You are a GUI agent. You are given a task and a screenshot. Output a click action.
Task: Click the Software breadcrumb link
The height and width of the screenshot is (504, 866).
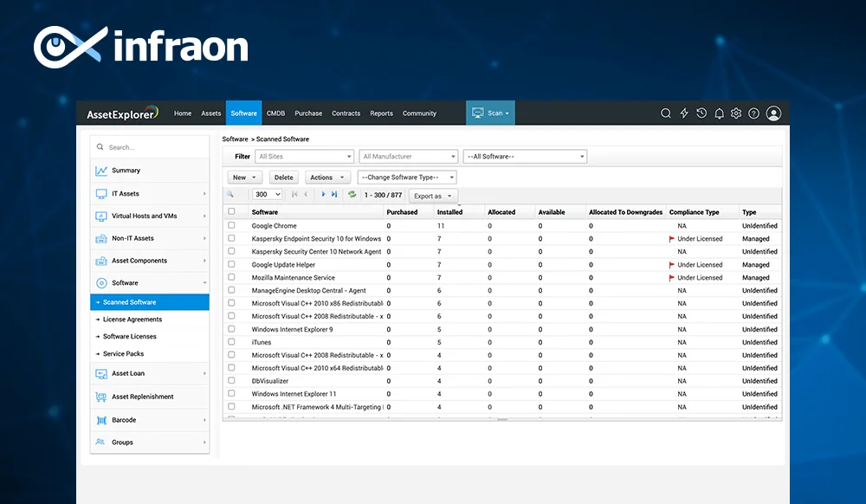[x=235, y=139]
